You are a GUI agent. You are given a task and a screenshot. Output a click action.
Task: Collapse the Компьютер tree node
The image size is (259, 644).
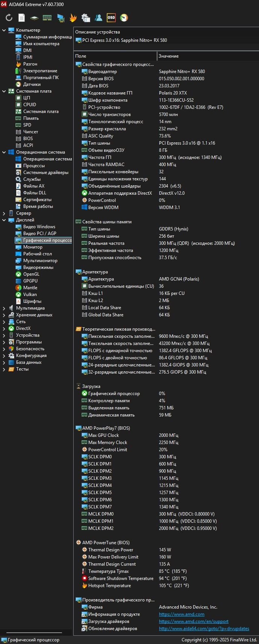click(4, 30)
